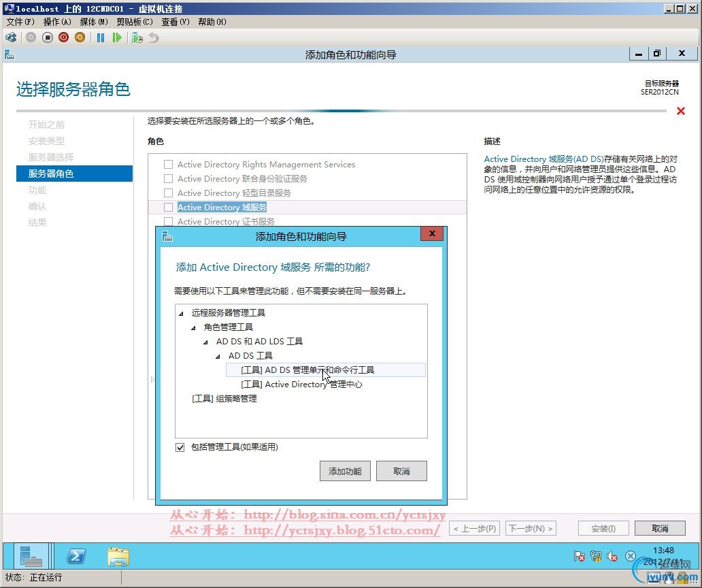Select Active Directory 域服务 role label

tap(222, 208)
